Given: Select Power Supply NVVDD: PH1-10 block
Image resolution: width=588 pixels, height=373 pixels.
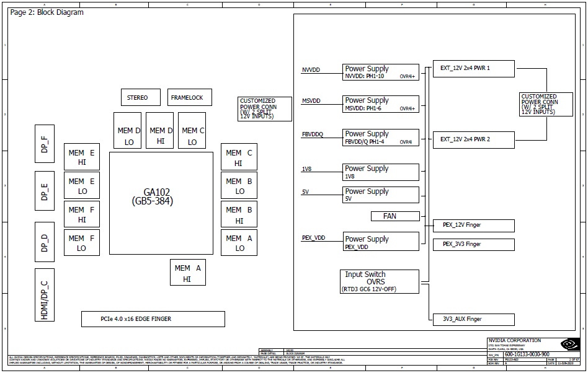Looking at the screenshot, I should [381, 72].
